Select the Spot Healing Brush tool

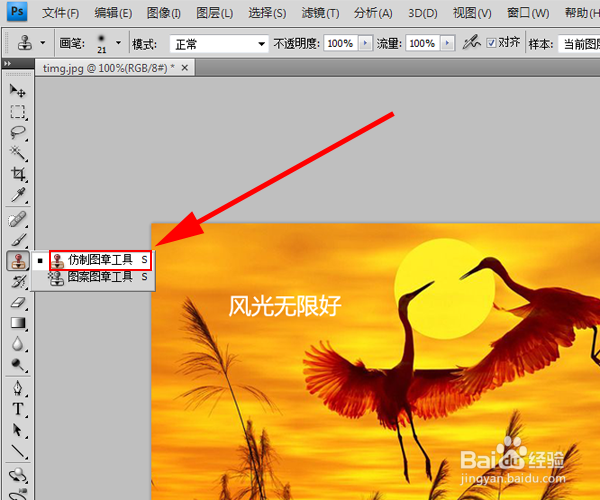point(17,220)
